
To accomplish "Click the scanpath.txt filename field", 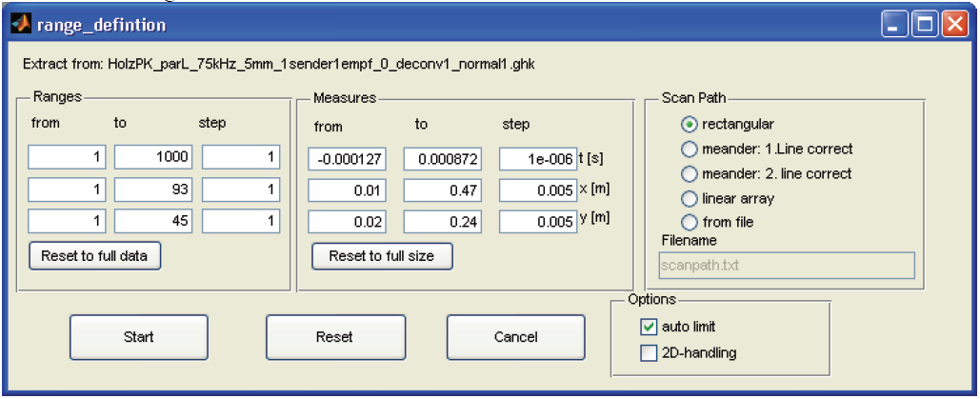I will tap(787, 265).
